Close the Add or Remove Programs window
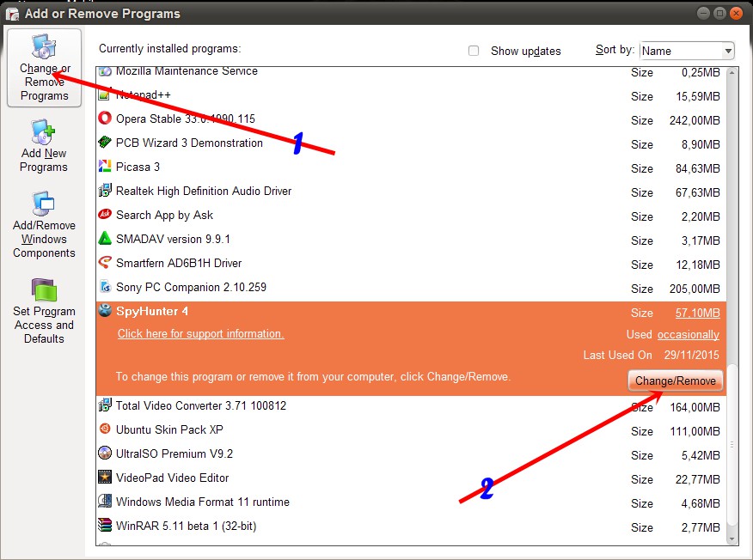 [x=736, y=13]
